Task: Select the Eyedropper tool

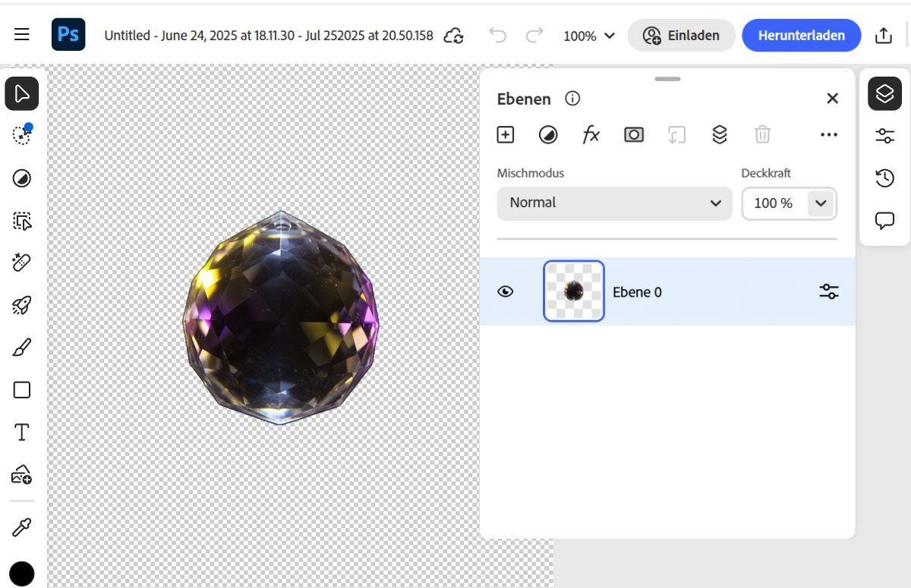Action: (22, 527)
